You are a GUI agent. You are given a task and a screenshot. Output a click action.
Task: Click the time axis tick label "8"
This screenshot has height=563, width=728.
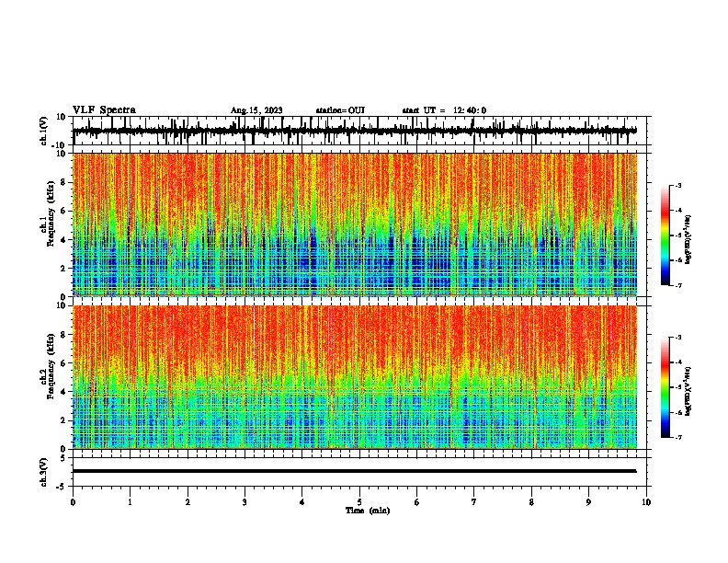tap(531, 502)
